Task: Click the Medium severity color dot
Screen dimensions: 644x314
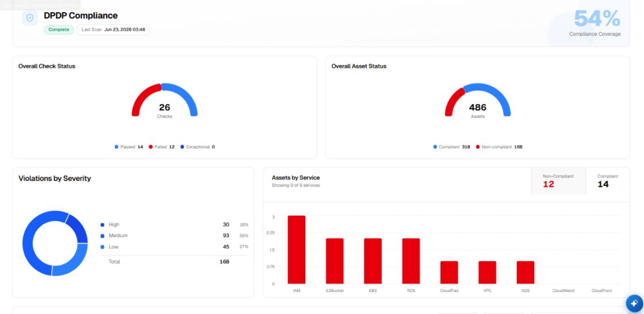Action: point(102,236)
